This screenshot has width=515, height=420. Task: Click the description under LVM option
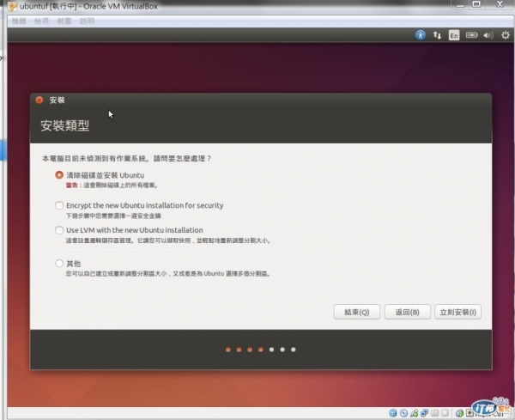pyautogui.click(x=169, y=240)
